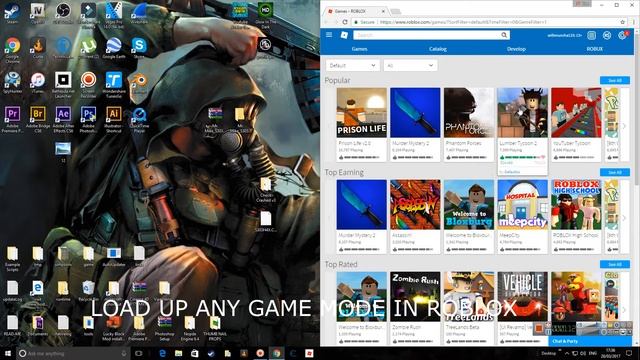
Task: Open the Chat & Party bar
Action: pyautogui.click(x=590, y=341)
